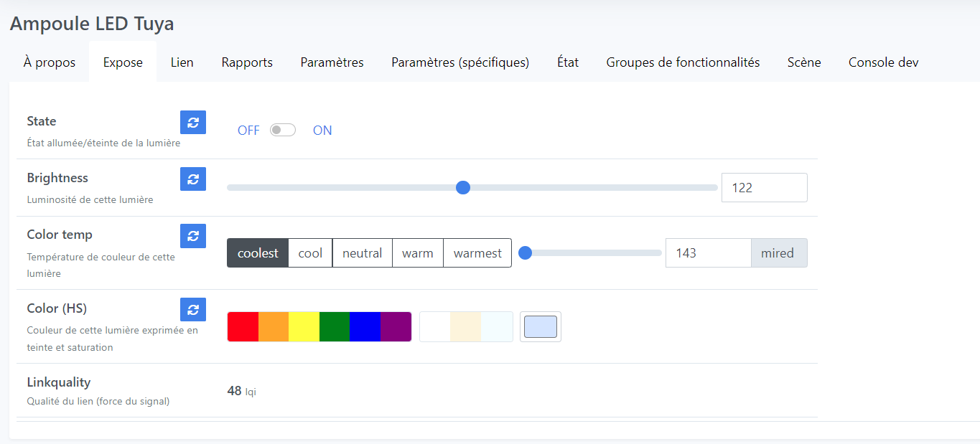This screenshot has height=444, width=980.
Task: Open Groupes de fonctionnalités tab
Action: (683, 62)
